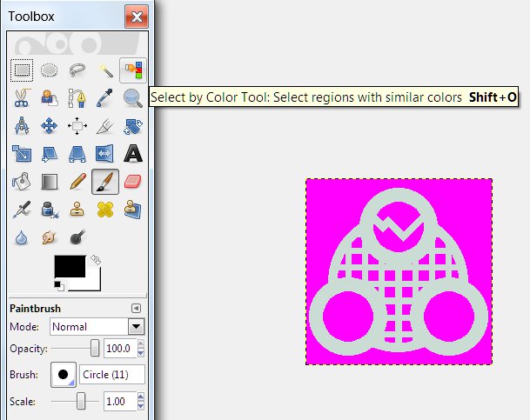Viewport: 530px width, 420px height.
Task: Activate the Zoom magnifier tool
Action: (132, 98)
